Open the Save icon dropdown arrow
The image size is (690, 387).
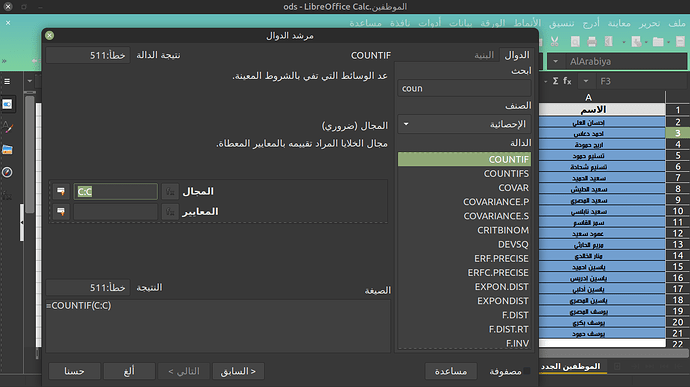click(624, 42)
